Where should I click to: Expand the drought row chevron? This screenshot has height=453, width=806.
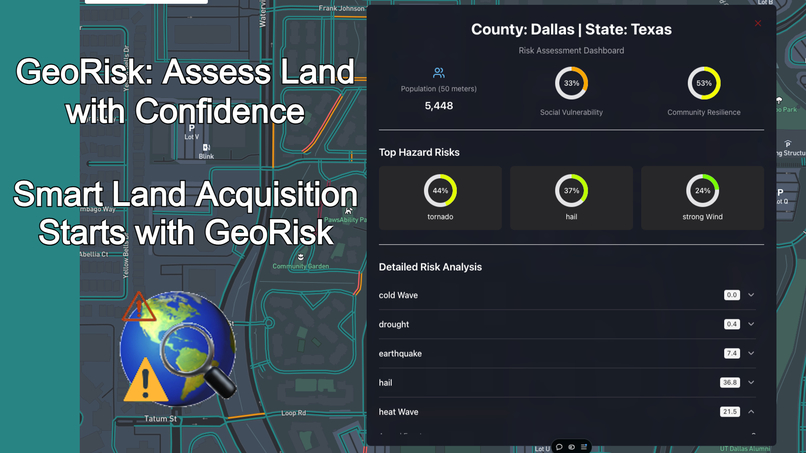point(751,324)
